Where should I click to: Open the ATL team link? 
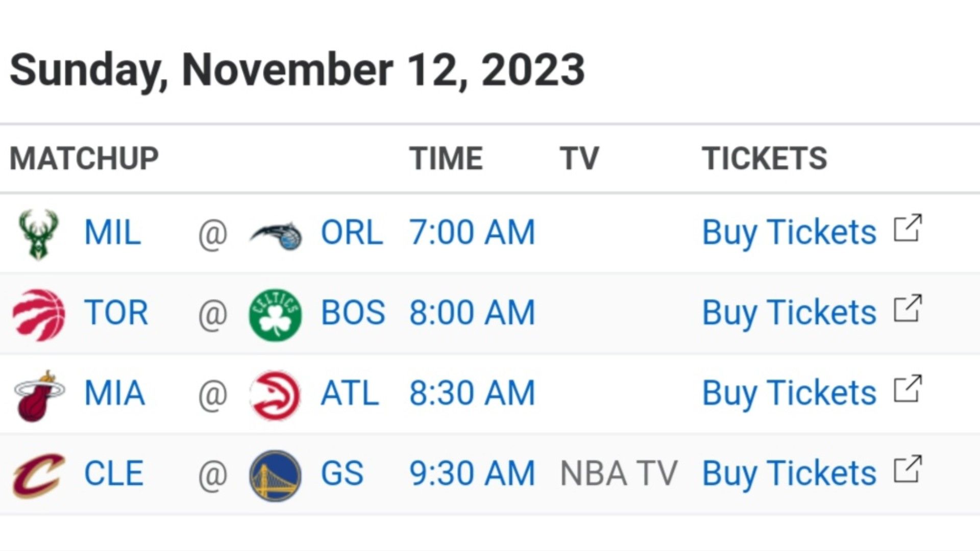pos(350,393)
